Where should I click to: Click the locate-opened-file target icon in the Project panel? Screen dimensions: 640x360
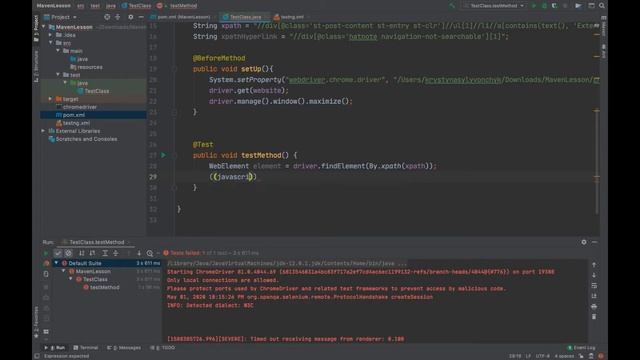coord(107,17)
